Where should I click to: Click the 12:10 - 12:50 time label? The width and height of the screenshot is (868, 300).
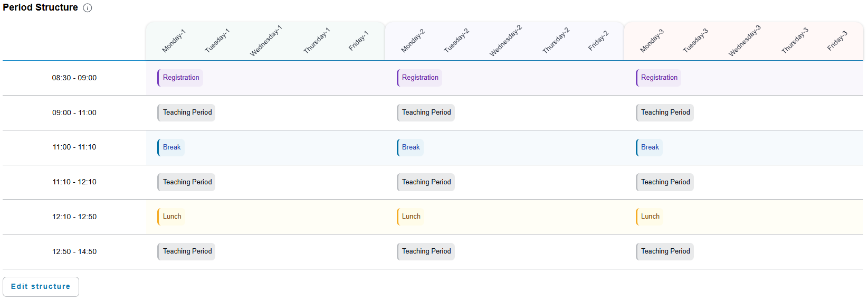tap(74, 217)
